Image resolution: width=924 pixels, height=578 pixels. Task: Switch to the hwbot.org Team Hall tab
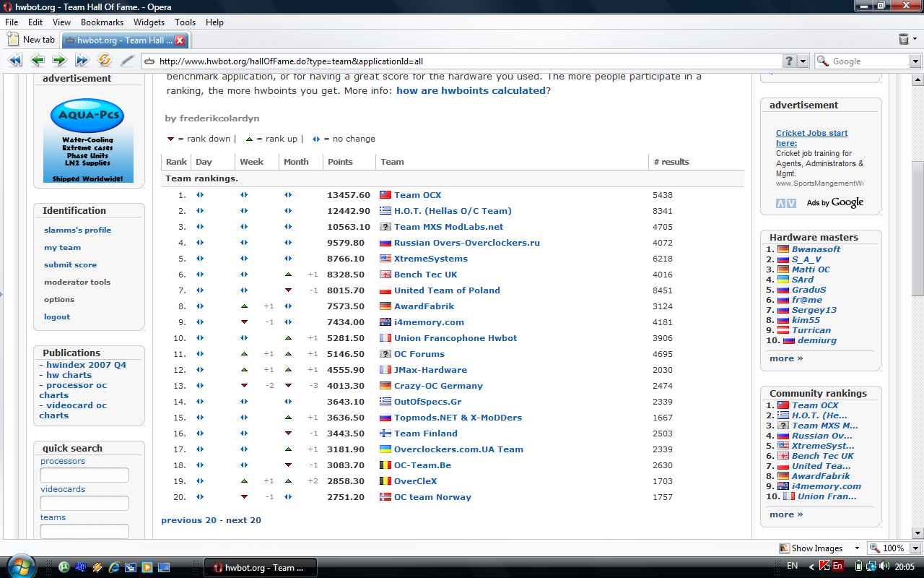(125, 40)
